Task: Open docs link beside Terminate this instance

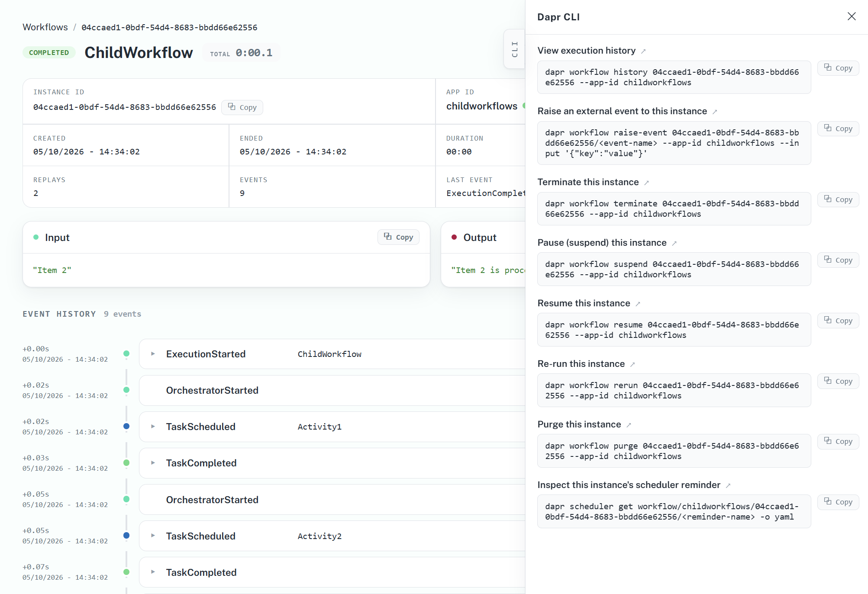Action: 646,183
